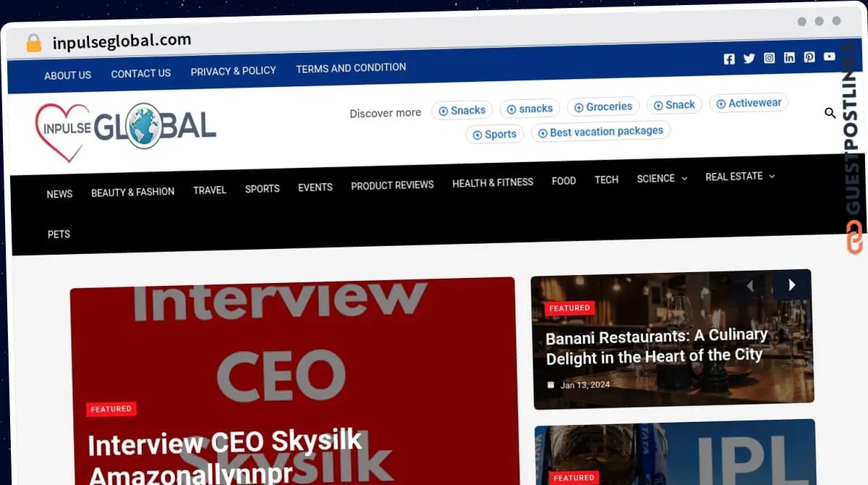Click the Snack suggestion chip
Image resolution: width=868 pixels, height=485 pixels.
674,105
